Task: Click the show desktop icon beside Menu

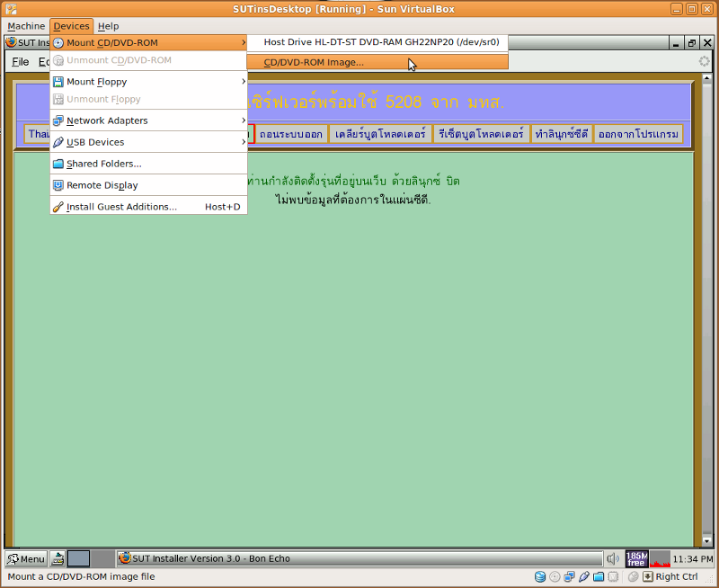Action: [58, 558]
